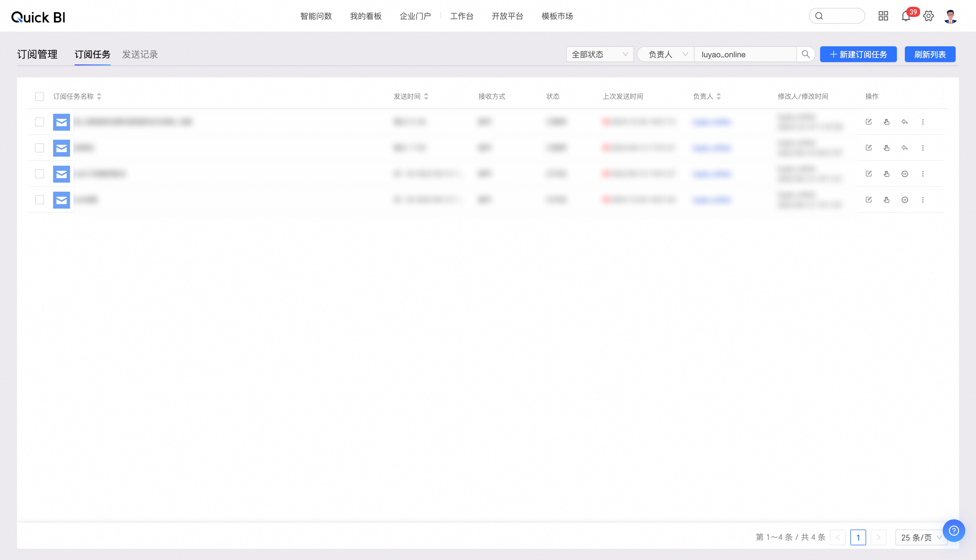The width and height of the screenshot is (976, 560).
Task: Click the edit icon in first row
Action: point(868,122)
